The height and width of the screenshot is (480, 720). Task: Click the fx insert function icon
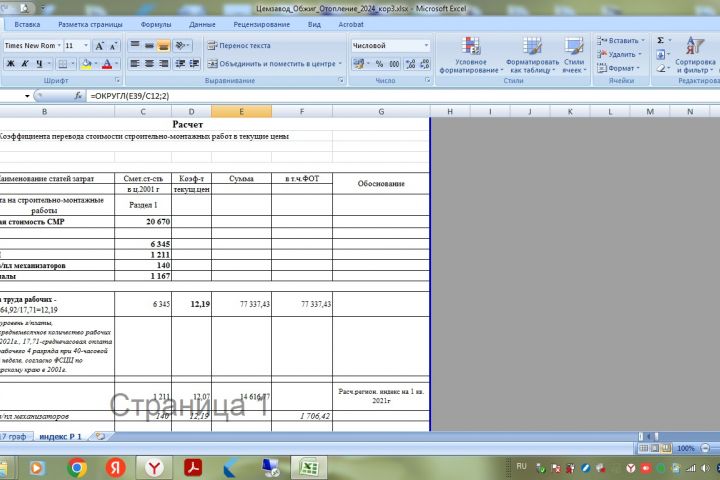(x=78, y=96)
